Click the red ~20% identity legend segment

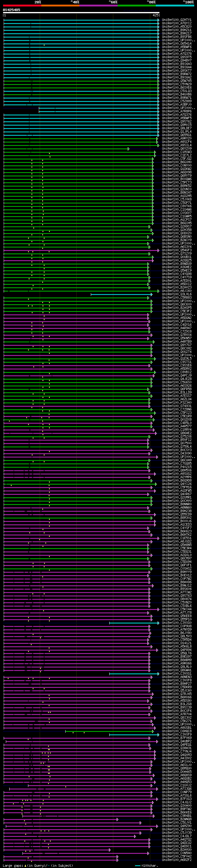point(22,6)
